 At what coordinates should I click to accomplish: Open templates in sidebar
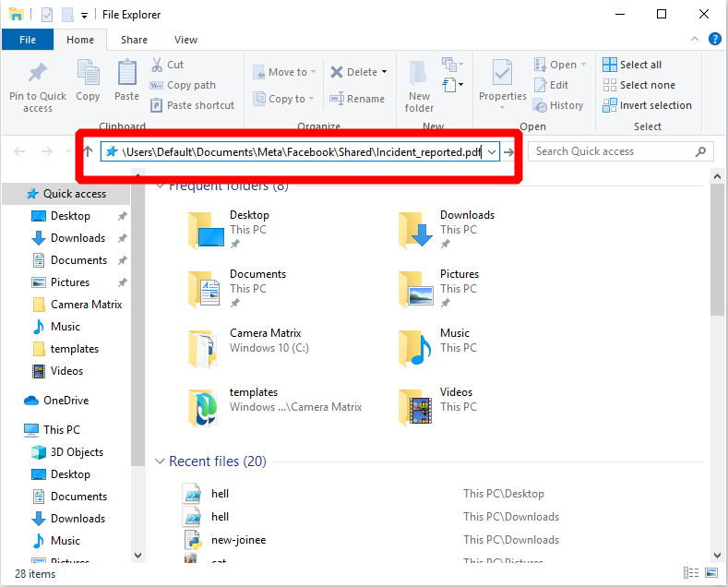[x=66, y=349]
